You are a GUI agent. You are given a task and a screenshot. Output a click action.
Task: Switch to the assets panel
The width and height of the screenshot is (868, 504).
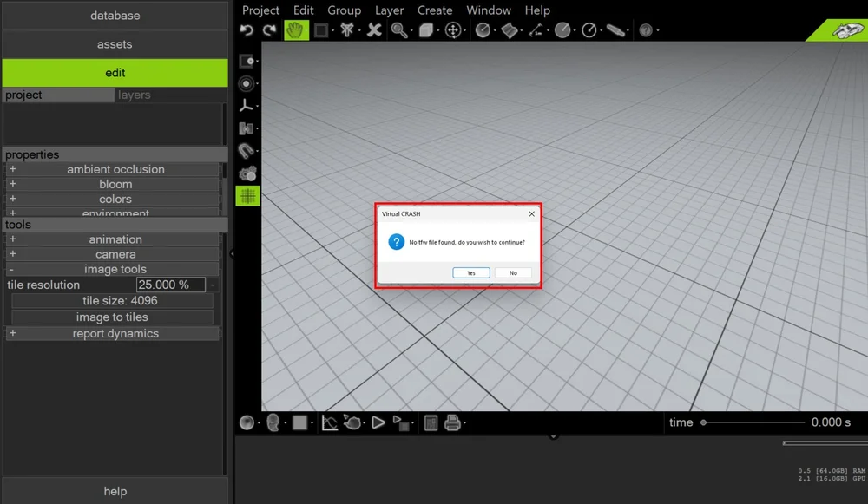click(115, 44)
